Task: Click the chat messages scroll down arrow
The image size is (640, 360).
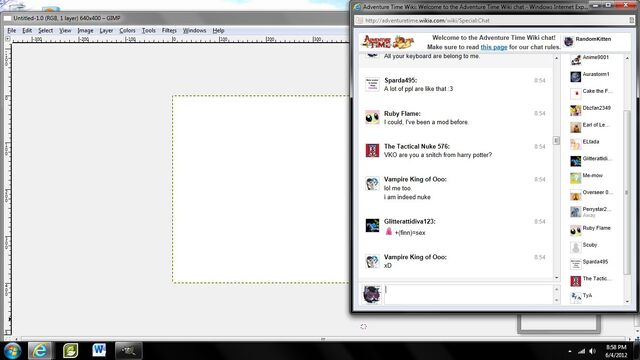Action: [556, 278]
